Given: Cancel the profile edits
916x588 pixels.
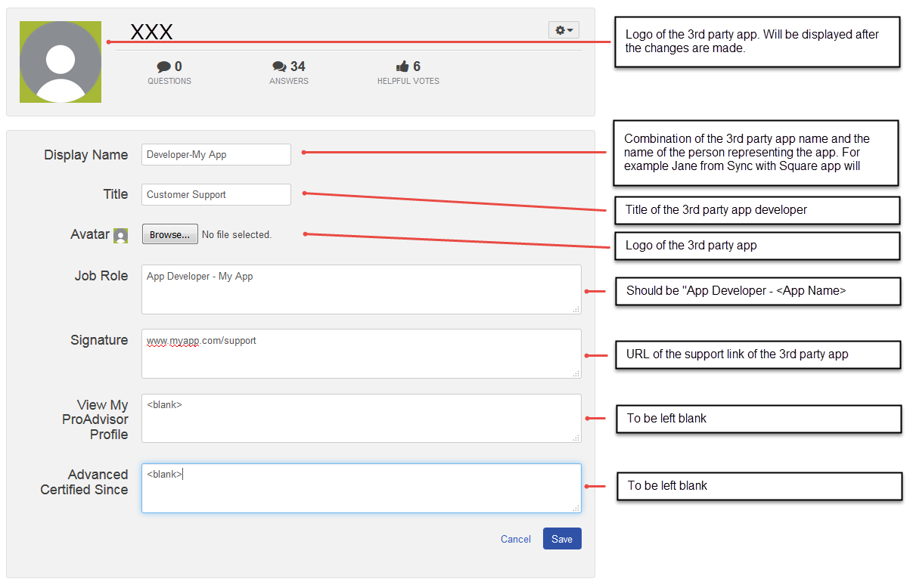Looking at the screenshot, I should pyautogui.click(x=515, y=539).
